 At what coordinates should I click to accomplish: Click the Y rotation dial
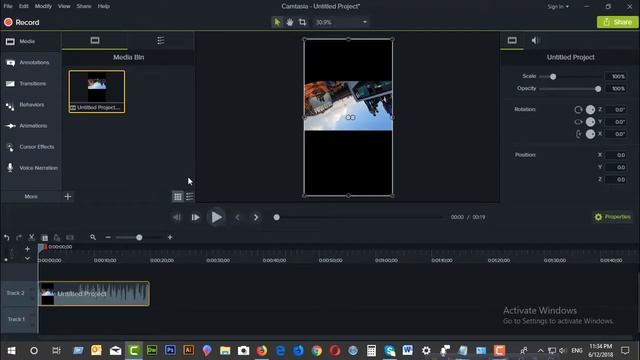point(590,122)
